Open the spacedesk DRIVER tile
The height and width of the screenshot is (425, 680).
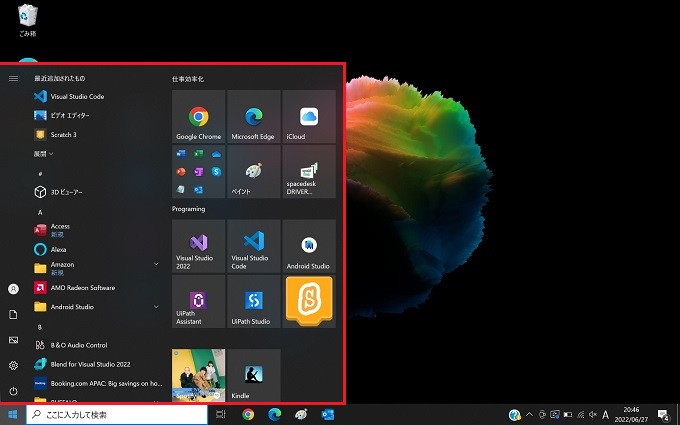(x=309, y=171)
